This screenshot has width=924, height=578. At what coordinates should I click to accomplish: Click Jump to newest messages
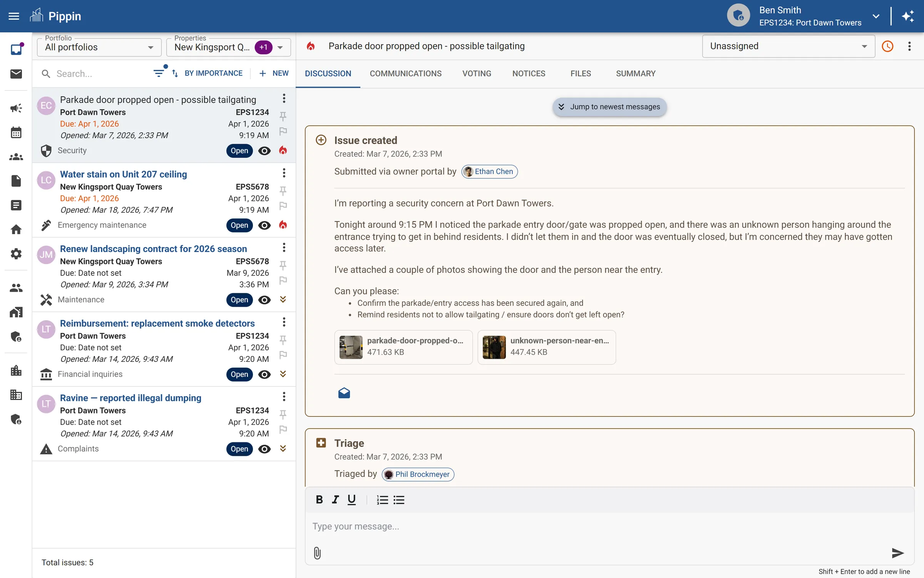pyautogui.click(x=609, y=107)
